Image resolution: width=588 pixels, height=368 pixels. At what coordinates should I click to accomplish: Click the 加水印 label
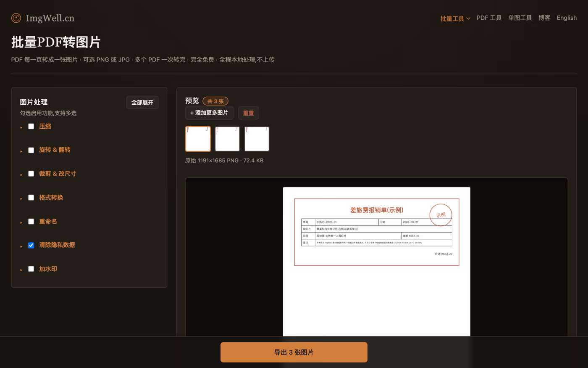click(48, 269)
